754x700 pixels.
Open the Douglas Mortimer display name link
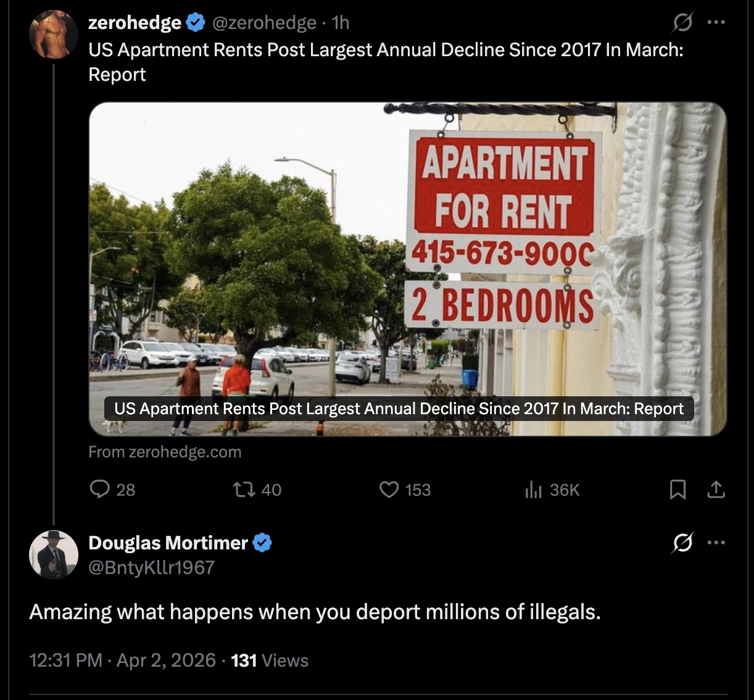[168, 543]
